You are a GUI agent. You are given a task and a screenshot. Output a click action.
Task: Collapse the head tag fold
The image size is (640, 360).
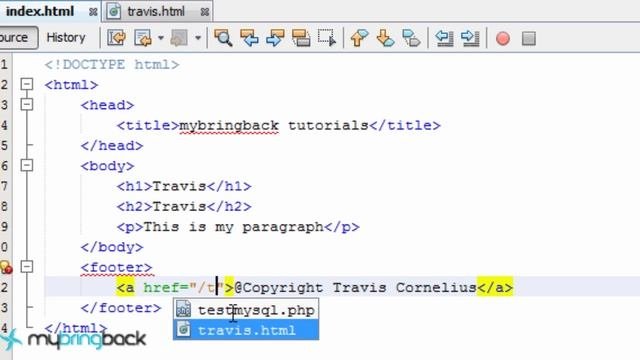click(x=27, y=104)
